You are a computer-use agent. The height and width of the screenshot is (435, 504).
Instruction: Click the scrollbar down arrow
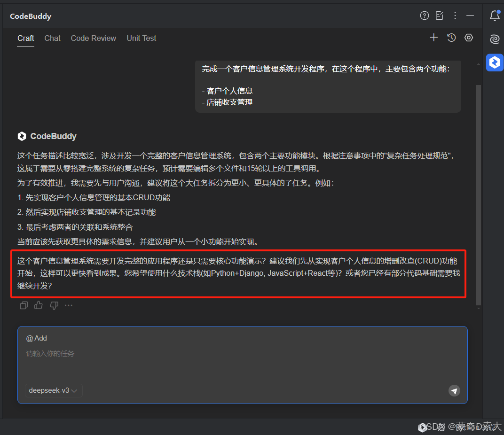(x=479, y=309)
